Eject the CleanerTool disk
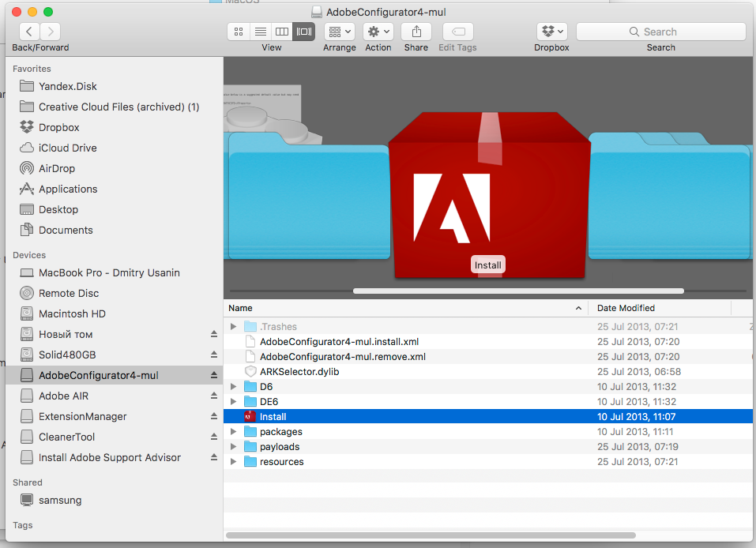This screenshot has width=756, height=548. (213, 437)
